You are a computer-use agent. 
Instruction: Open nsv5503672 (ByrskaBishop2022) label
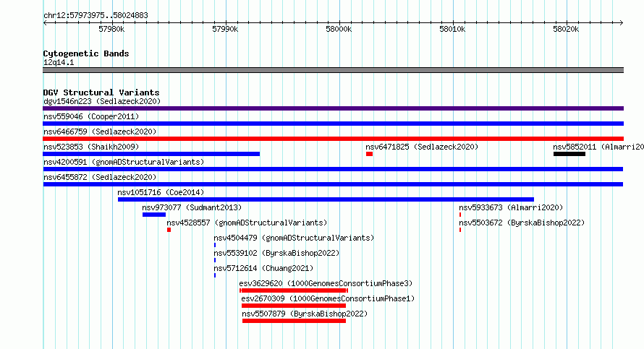coord(522,223)
